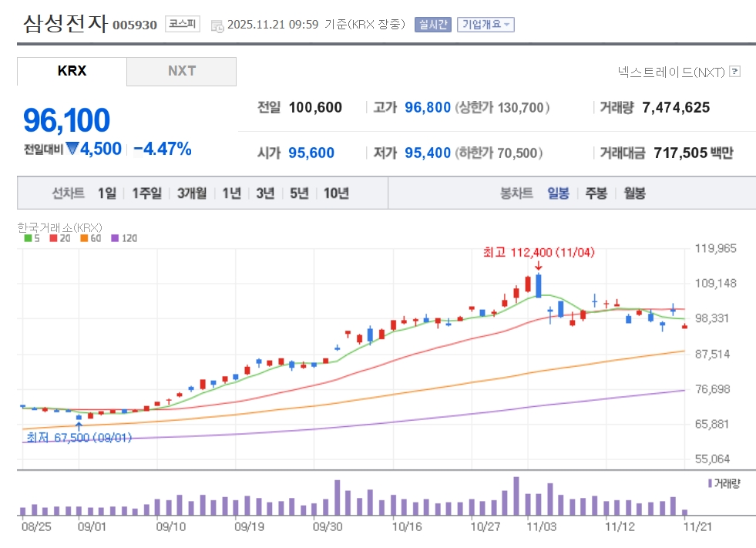The image size is (756, 548).
Task: Open the 기업개요 dropdown
Action: pyautogui.click(x=486, y=25)
